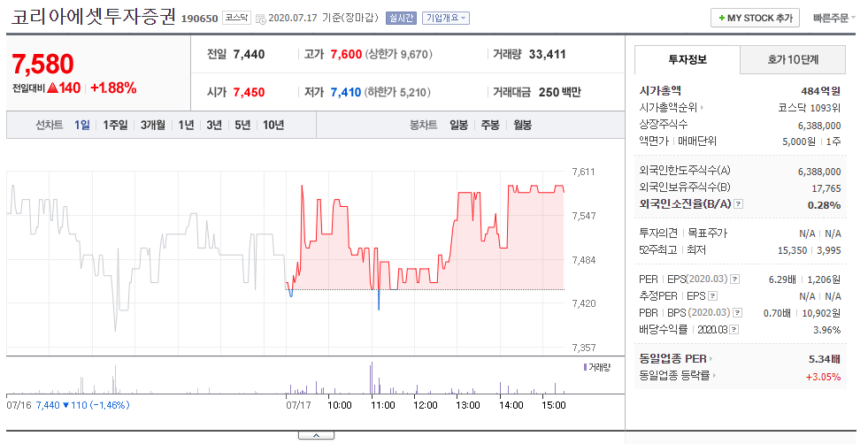Select the 3개월 line chart period
The image size is (868, 444).
point(153,125)
